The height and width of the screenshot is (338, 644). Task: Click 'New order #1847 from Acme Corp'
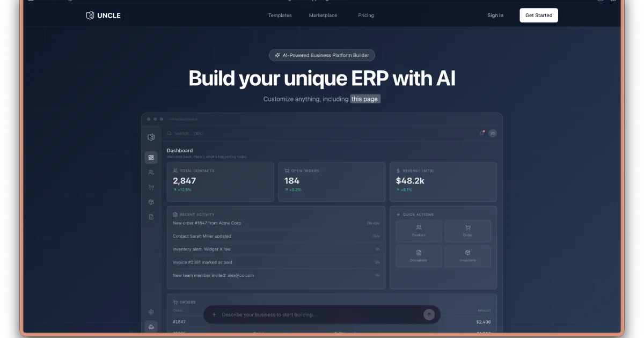[207, 223]
